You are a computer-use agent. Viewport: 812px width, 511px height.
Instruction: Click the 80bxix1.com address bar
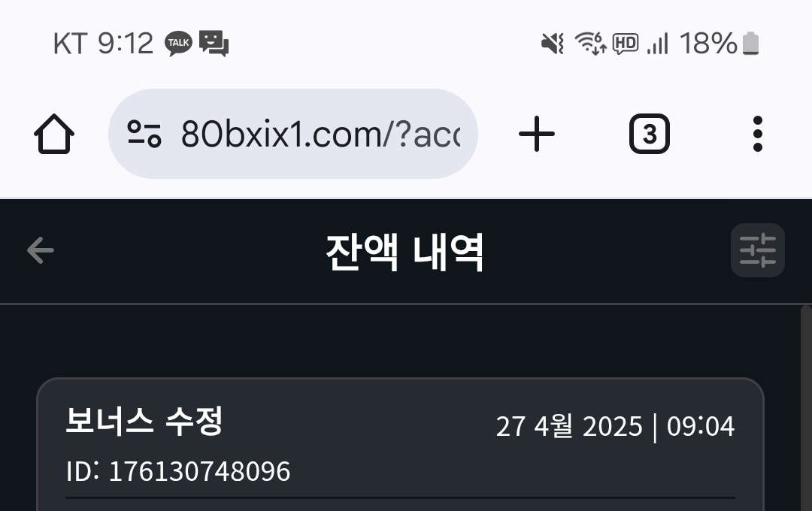[x=292, y=134]
